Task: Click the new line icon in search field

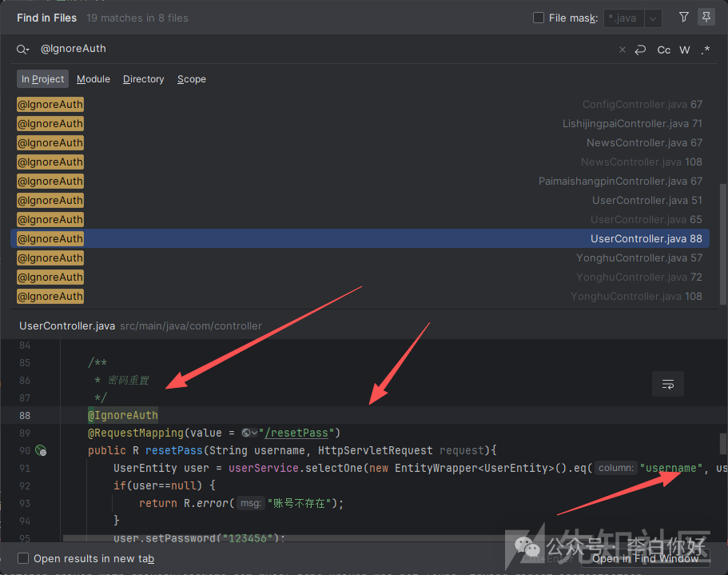Action: pos(640,50)
